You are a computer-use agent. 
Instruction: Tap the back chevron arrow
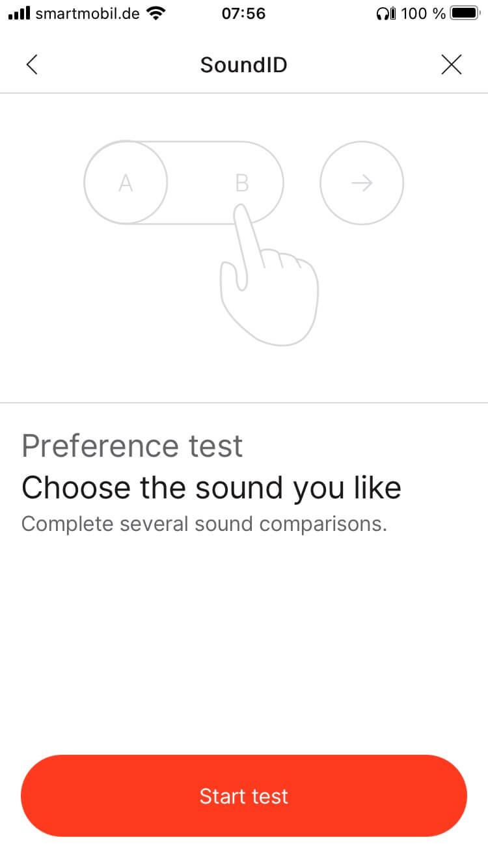tap(32, 64)
